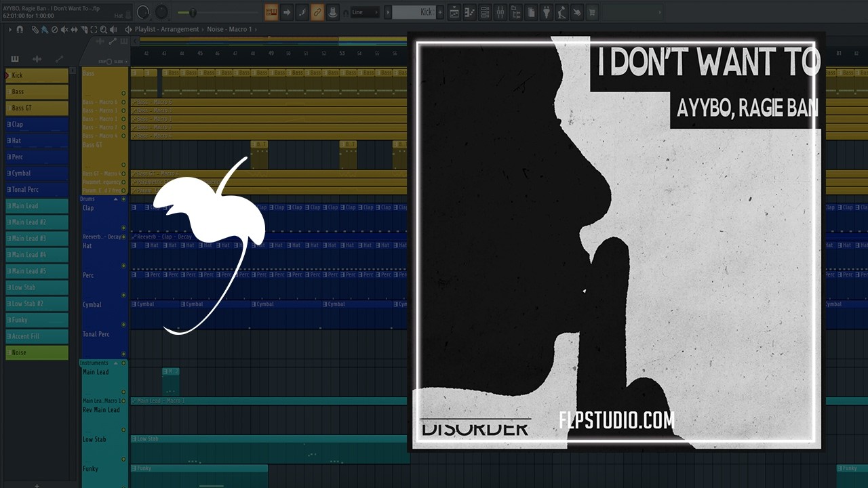
Task: Select the Delete tool in playlist toolbar
Action: coord(54,30)
